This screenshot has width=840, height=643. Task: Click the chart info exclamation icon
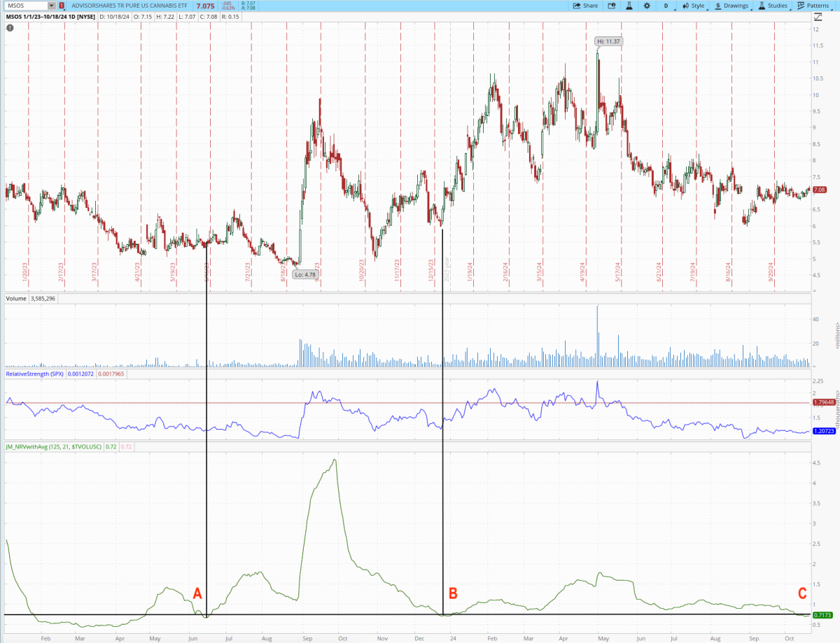[x=10, y=28]
